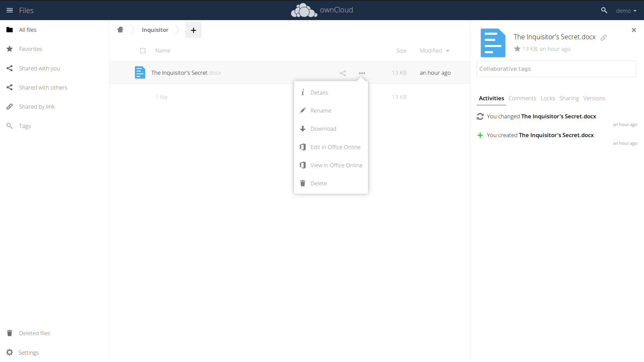Click the link icon next to file title
The width and height of the screenshot is (644, 362).
pos(604,37)
